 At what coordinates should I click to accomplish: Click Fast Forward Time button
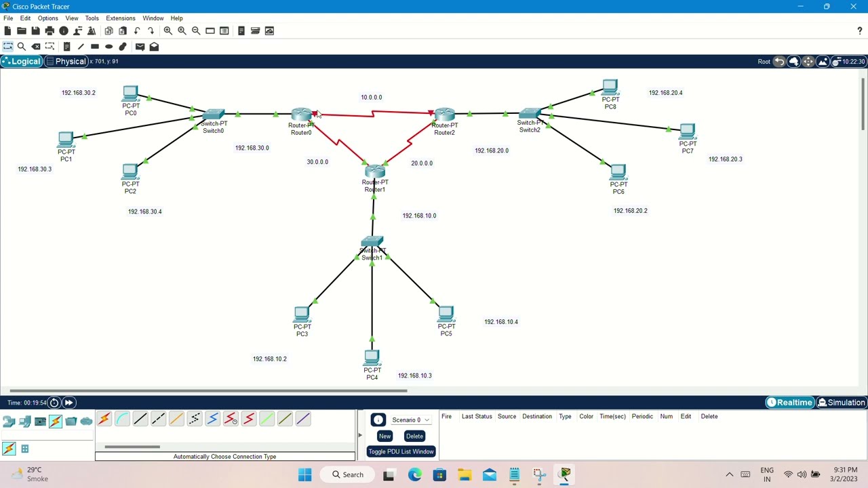68,403
